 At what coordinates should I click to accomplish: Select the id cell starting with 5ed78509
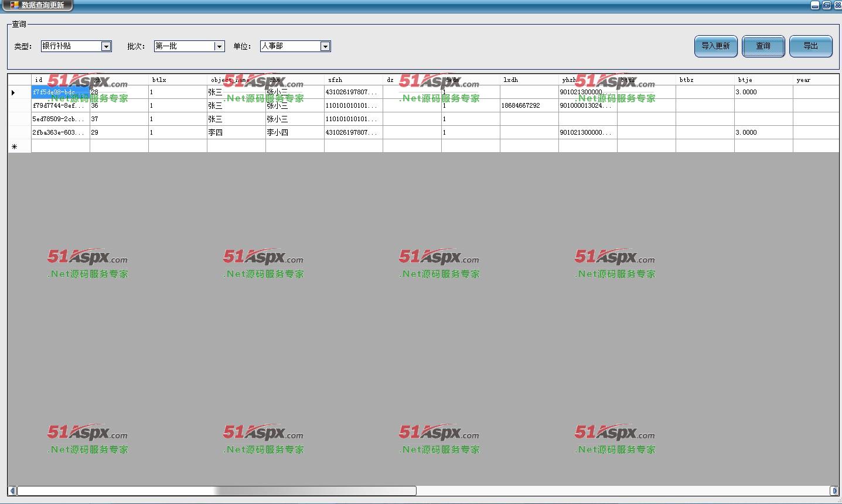point(60,119)
